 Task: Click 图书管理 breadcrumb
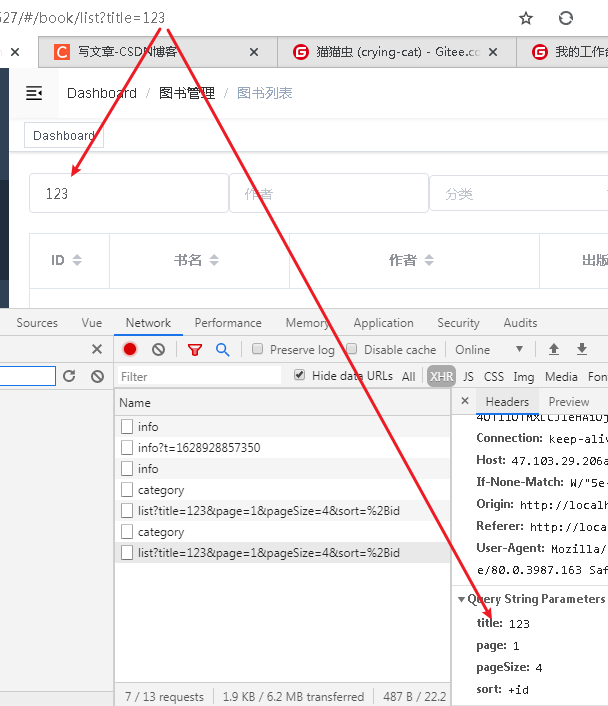click(x=187, y=93)
